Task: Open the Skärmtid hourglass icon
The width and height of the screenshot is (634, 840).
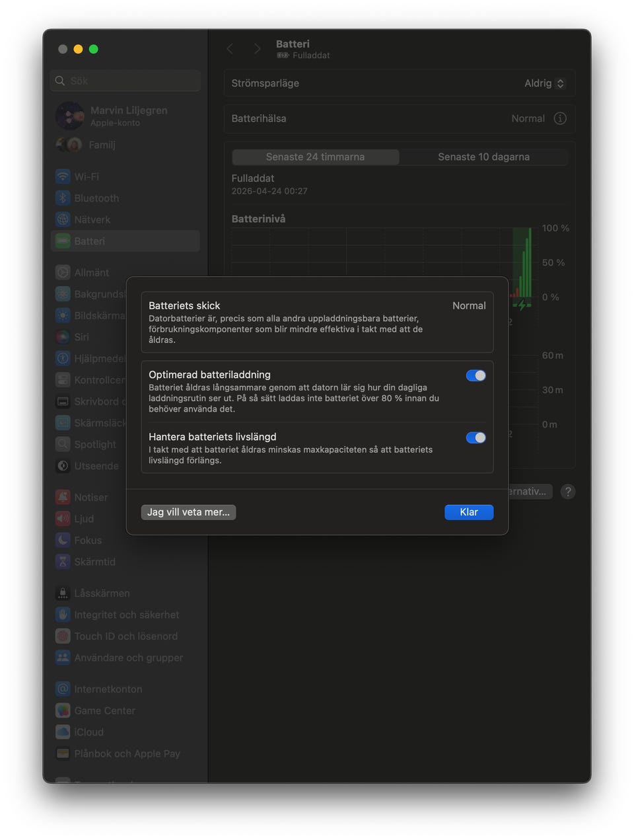Action: click(63, 562)
